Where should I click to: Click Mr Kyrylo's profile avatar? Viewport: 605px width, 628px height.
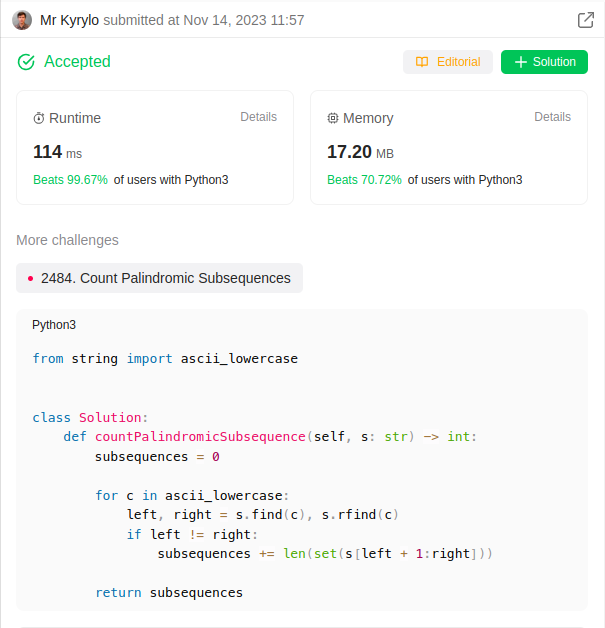point(22,20)
